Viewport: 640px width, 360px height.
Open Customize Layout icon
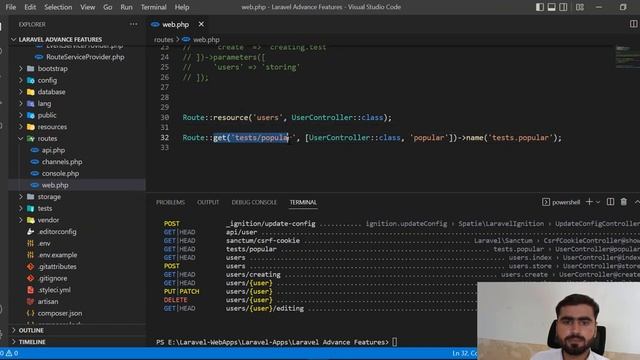[580, 7]
